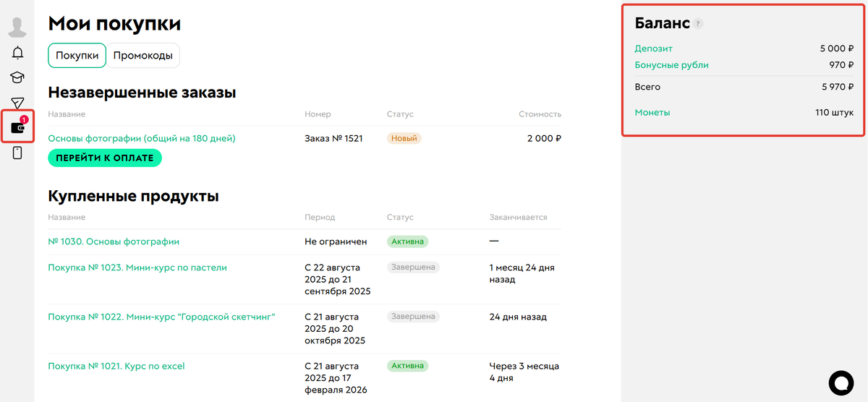Open Покупка № 1021 Курс по excel

tap(116, 366)
